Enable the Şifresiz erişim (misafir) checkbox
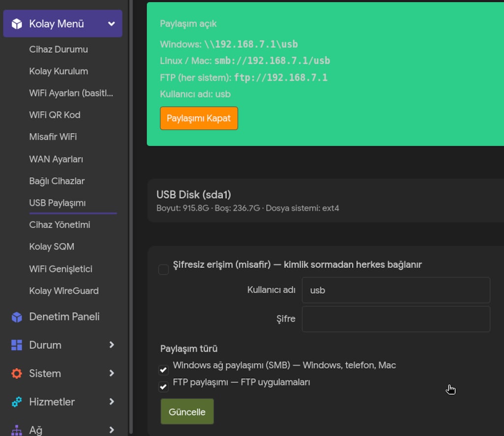 click(x=163, y=269)
